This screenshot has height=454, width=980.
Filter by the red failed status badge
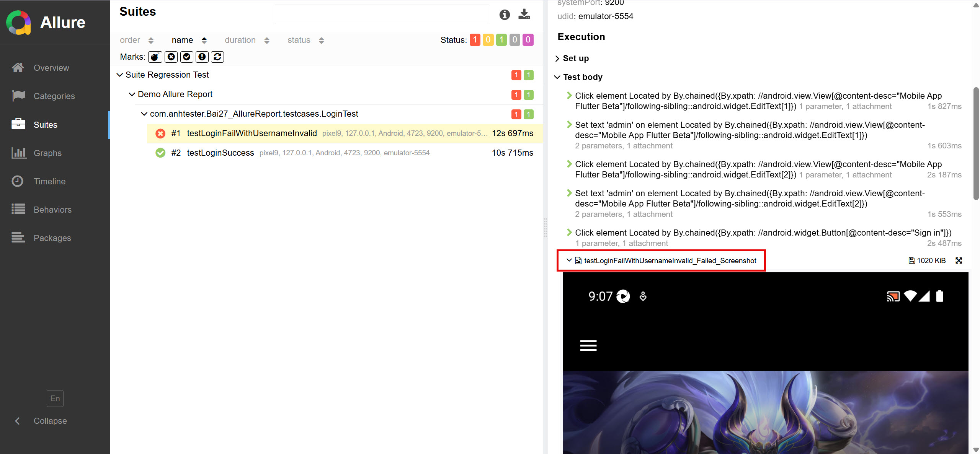coord(475,40)
